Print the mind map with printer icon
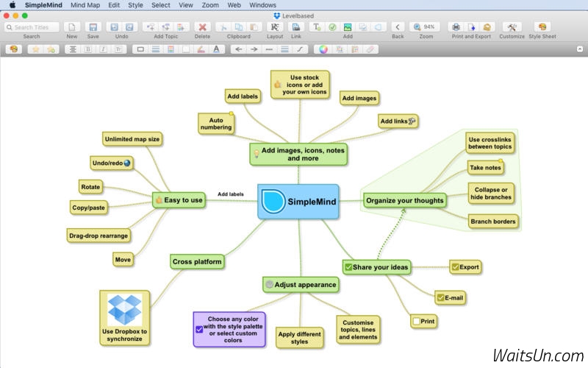The height and width of the screenshot is (368, 588). tap(456, 27)
